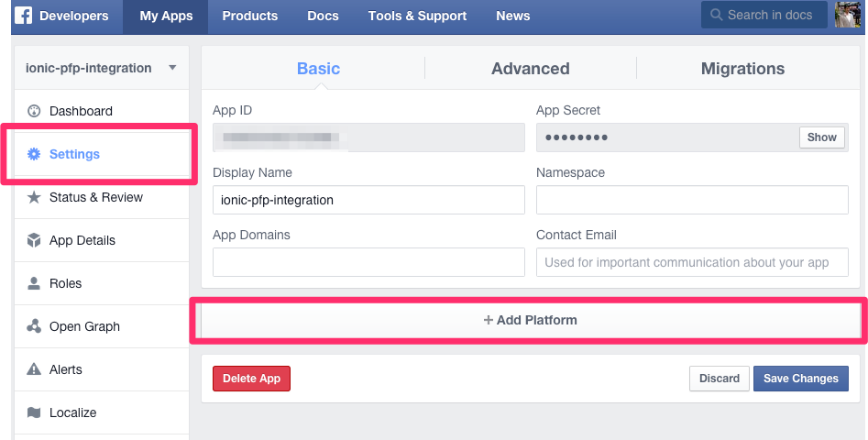Click the red Delete App button
The height and width of the screenshot is (440, 868).
pos(251,379)
